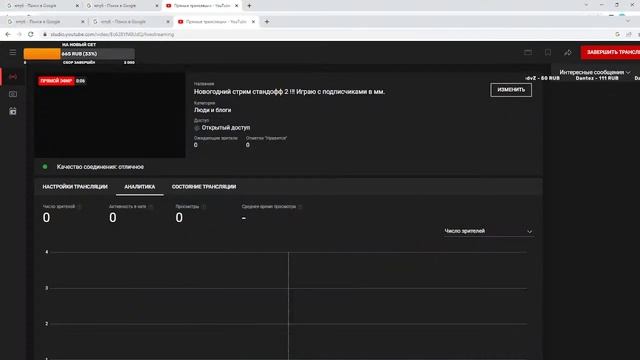640x360 pixels.
Task: Click the tab search chevron in the outer window title bar
Action: click(x=586, y=5)
